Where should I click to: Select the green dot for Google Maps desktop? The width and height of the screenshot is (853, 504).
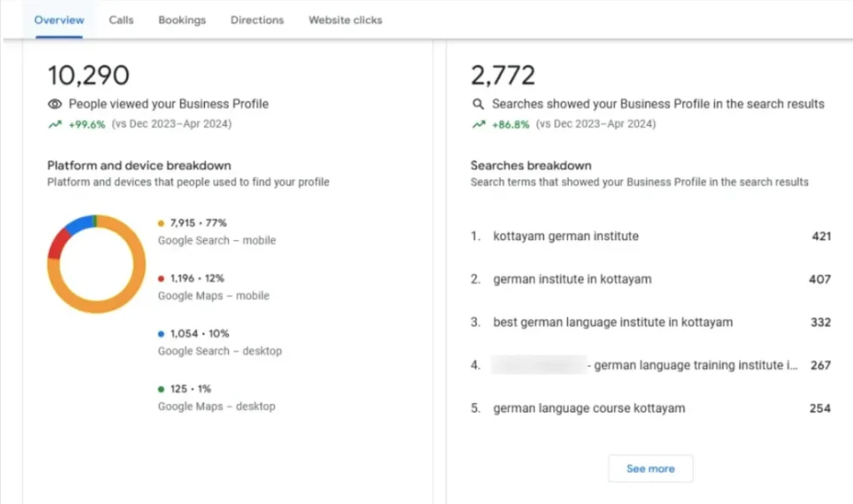click(x=162, y=388)
